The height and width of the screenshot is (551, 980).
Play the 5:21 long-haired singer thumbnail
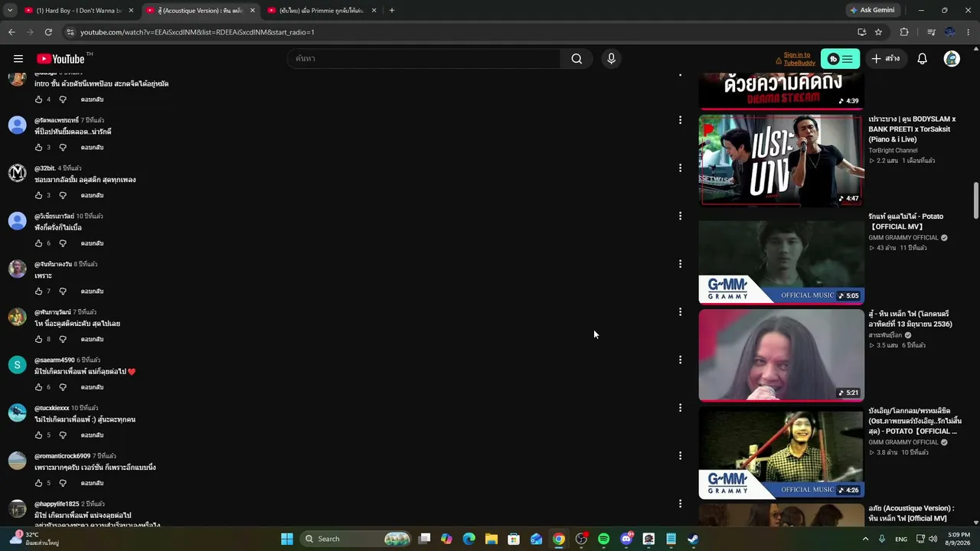coord(782,355)
